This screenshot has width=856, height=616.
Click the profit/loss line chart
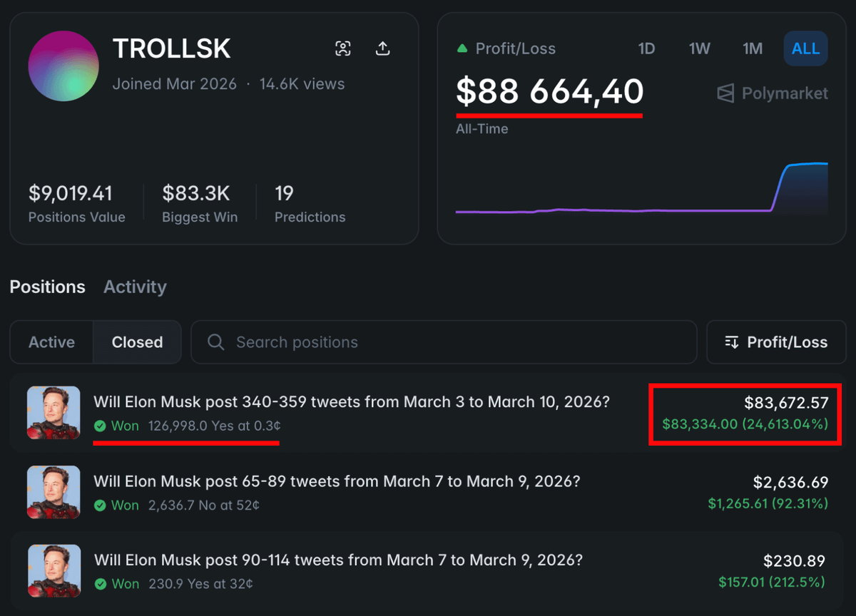[642, 189]
